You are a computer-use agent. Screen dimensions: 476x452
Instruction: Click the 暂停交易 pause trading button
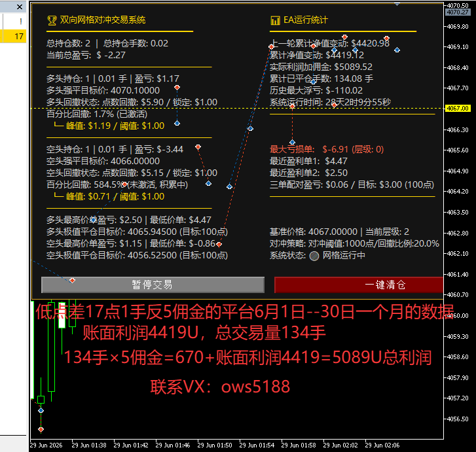[153, 285]
